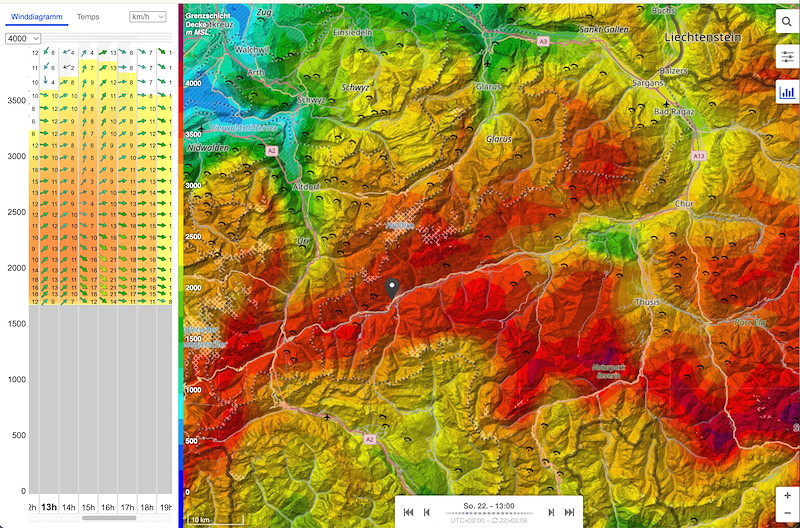Expand the 4000 altitude limit dropdown
This screenshot has width=800, height=528.
coord(22,38)
